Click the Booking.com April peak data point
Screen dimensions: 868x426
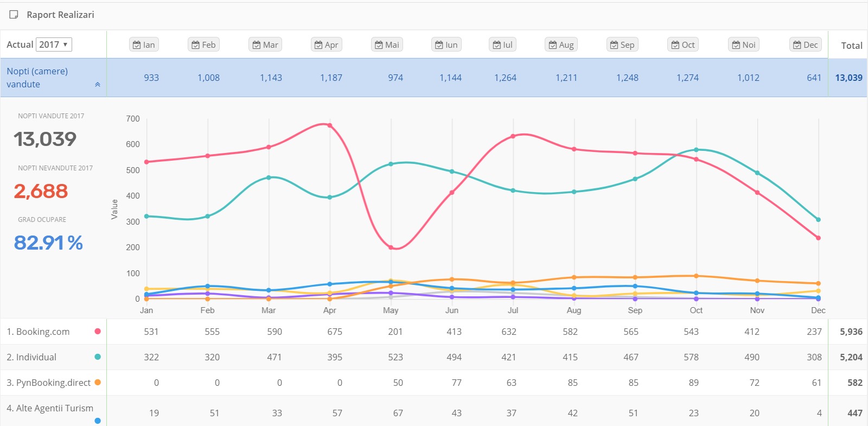[330, 125]
